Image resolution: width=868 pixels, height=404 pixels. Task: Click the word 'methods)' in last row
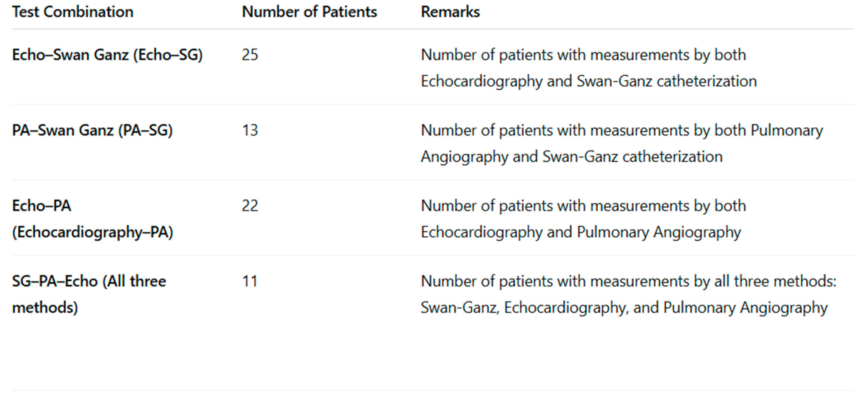pyautogui.click(x=45, y=307)
